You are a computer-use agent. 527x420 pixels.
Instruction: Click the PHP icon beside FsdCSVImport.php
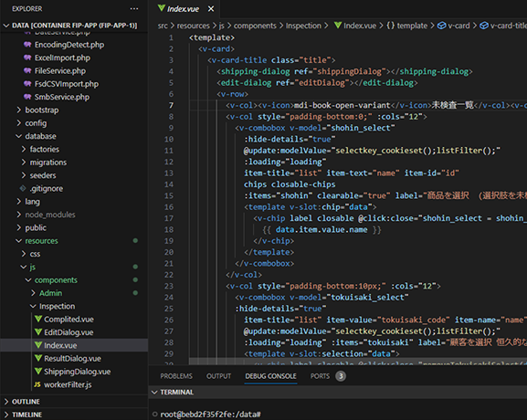coord(27,84)
